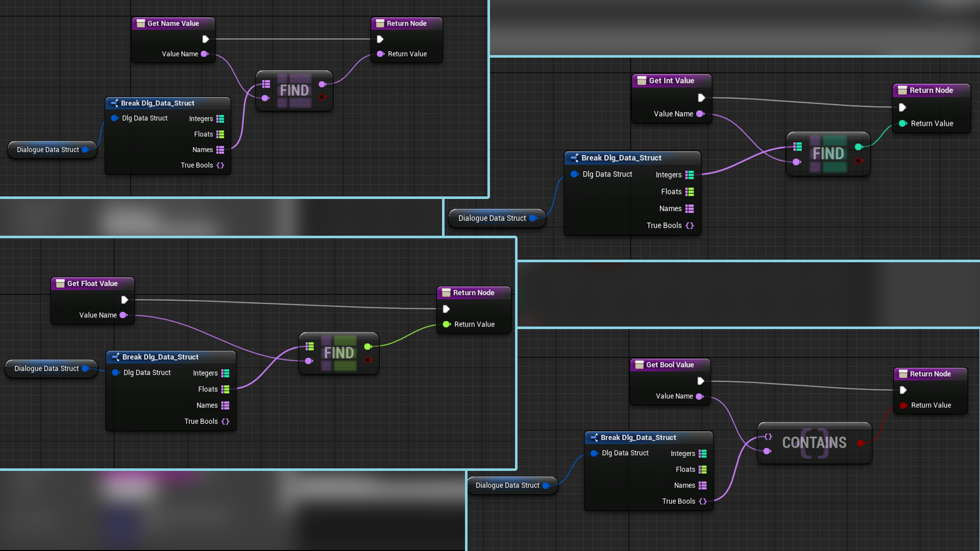Click Integers array pin under Get Int Value
Image resolution: width=980 pixels, height=551 pixels.
point(690,175)
